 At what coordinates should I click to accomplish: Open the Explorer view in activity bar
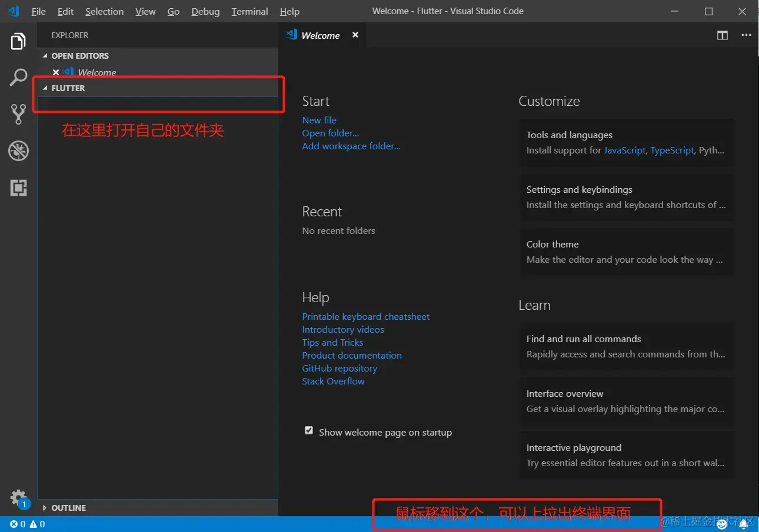click(x=18, y=41)
